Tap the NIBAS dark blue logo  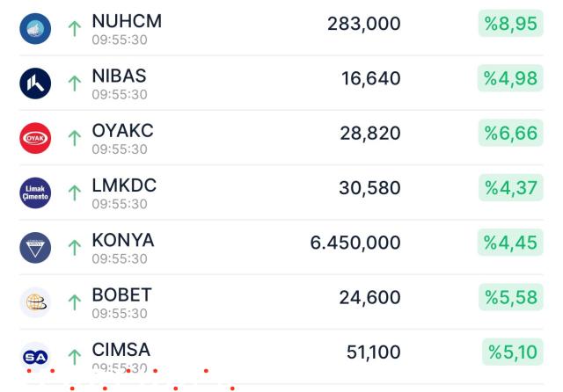point(35,83)
